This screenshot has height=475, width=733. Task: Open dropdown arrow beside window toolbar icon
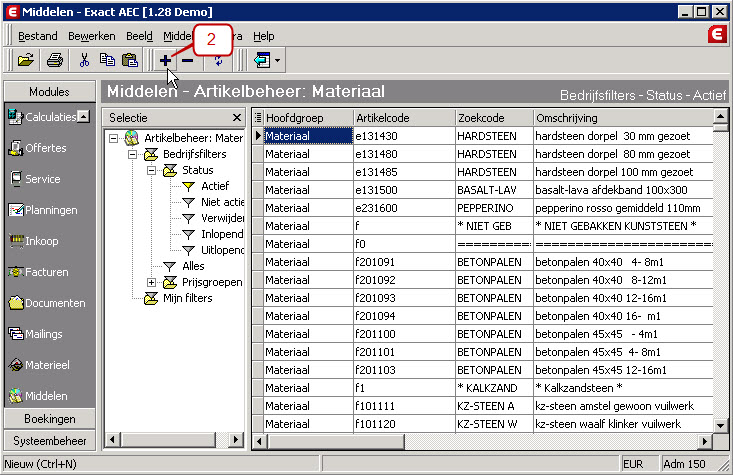[x=278, y=60]
